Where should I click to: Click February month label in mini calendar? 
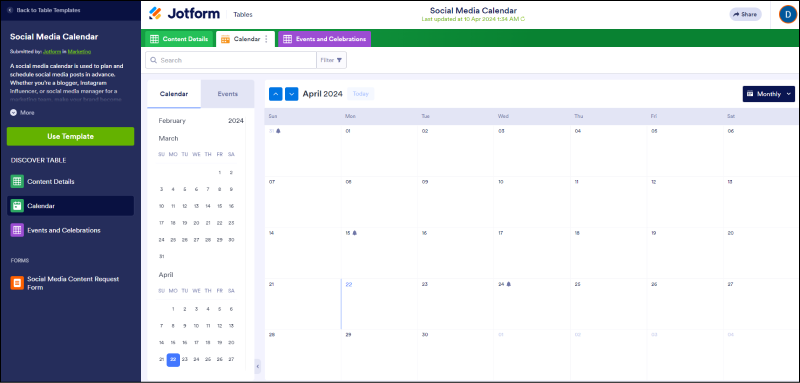[x=172, y=121]
